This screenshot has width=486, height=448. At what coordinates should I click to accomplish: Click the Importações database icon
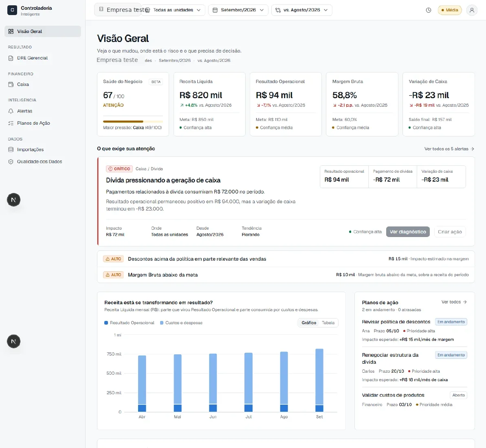[x=11, y=149]
